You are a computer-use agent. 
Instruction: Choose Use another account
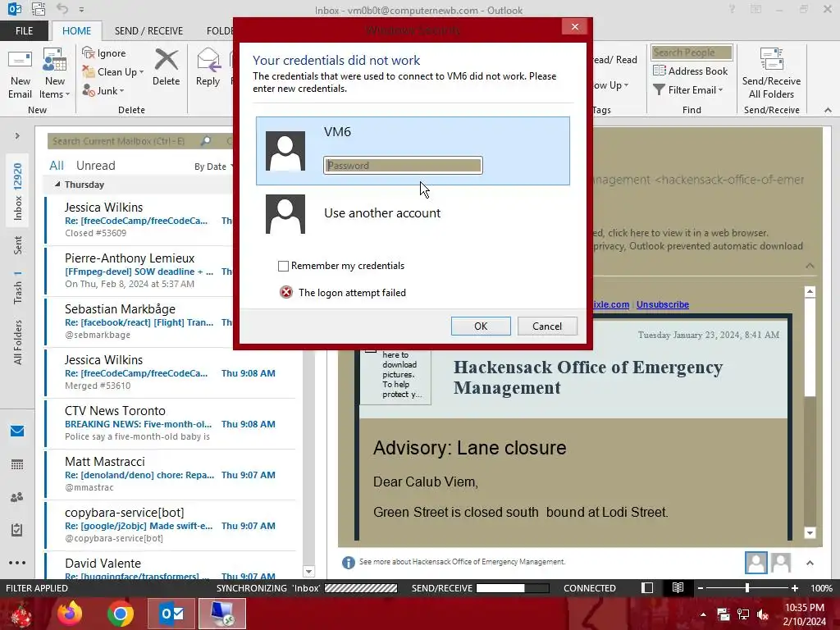[413, 213]
